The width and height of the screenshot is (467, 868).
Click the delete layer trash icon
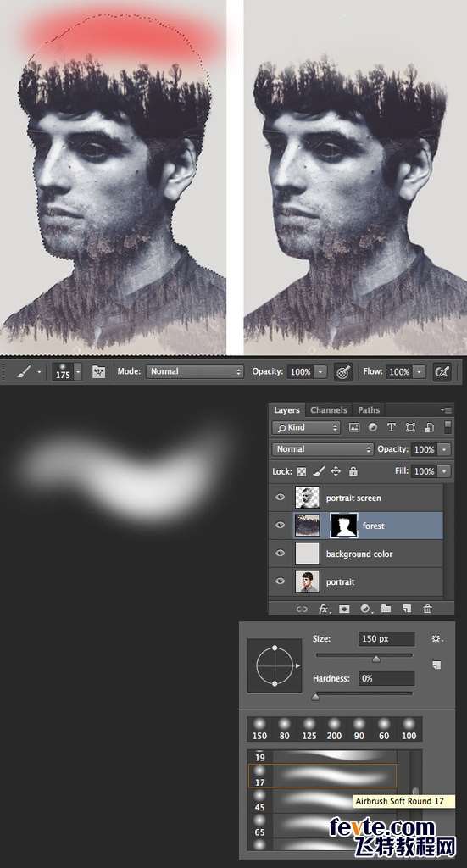pyautogui.click(x=428, y=609)
